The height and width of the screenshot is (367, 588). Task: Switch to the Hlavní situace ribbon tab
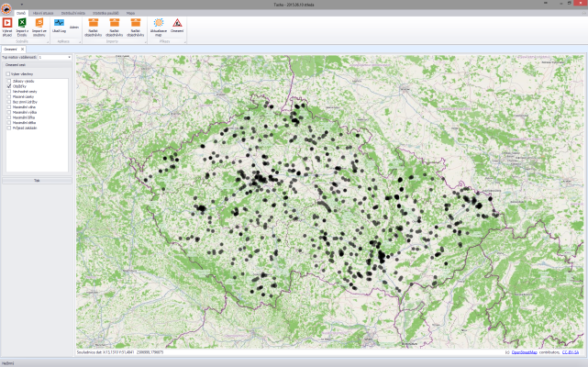coord(43,13)
